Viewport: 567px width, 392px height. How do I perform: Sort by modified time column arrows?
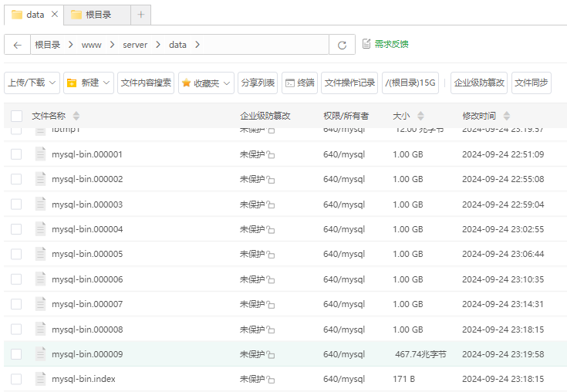tap(507, 116)
